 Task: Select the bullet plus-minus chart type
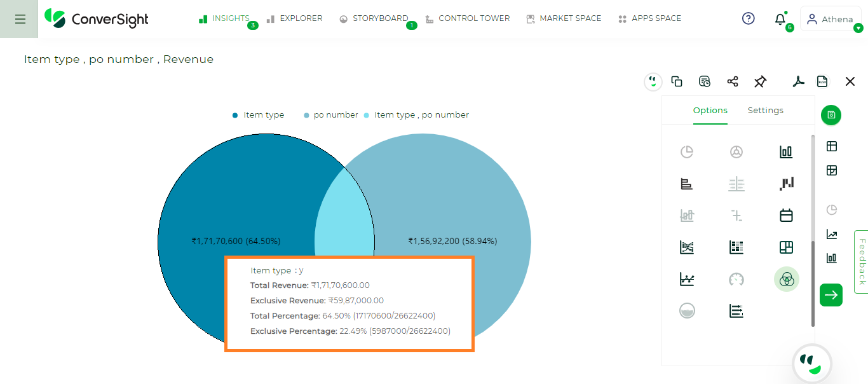[x=736, y=216]
